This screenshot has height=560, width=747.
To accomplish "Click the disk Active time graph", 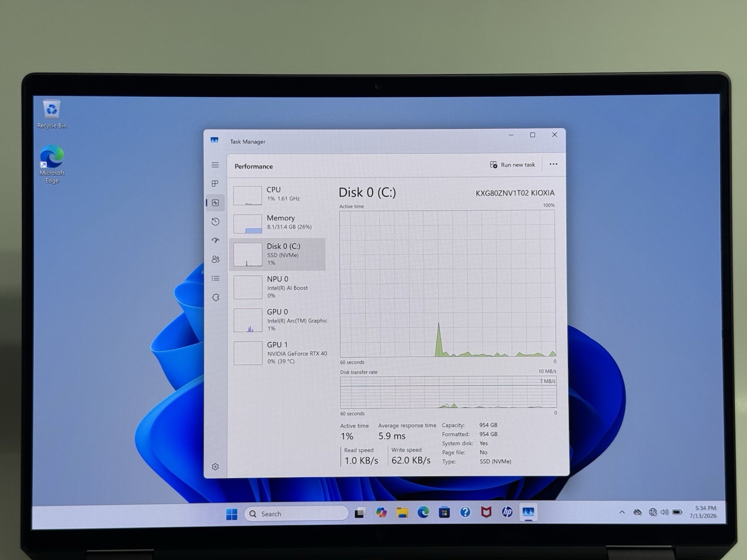I will tap(448, 284).
